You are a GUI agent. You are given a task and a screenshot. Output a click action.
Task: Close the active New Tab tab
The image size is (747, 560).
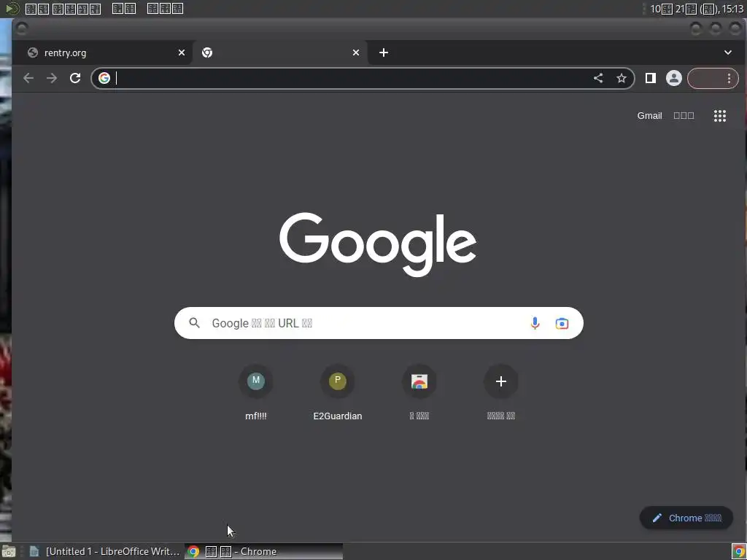click(x=356, y=52)
